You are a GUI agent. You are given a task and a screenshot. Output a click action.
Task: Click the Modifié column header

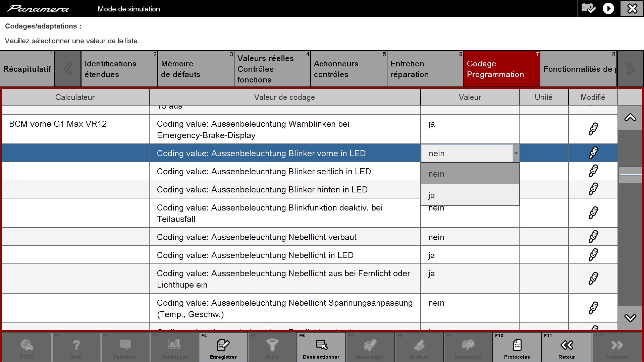pyautogui.click(x=593, y=97)
